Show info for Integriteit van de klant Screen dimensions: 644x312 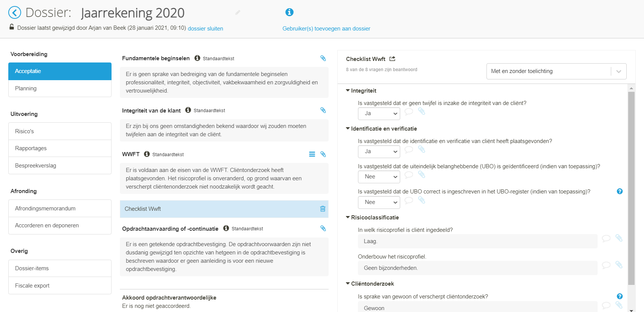(188, 110)
